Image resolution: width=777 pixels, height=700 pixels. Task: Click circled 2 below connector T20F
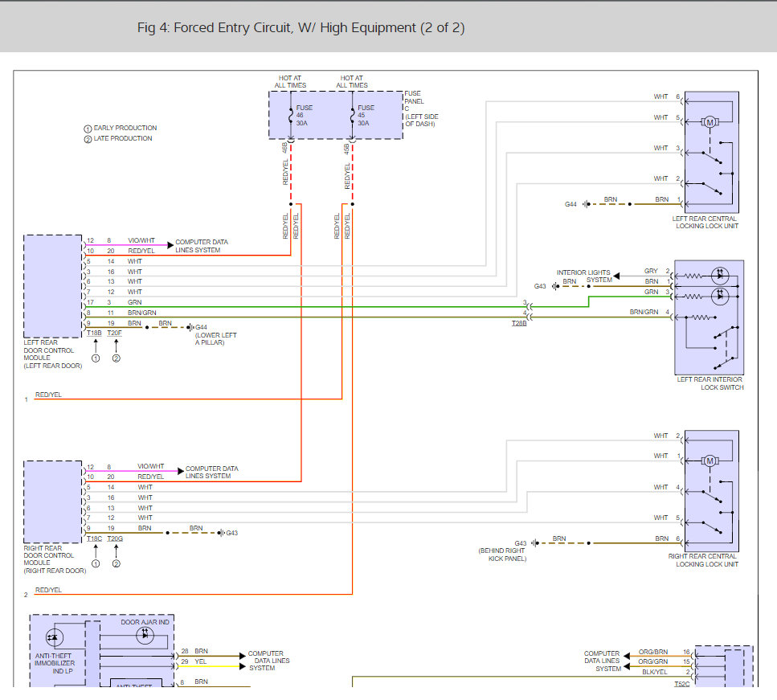(x=116, y=358)
